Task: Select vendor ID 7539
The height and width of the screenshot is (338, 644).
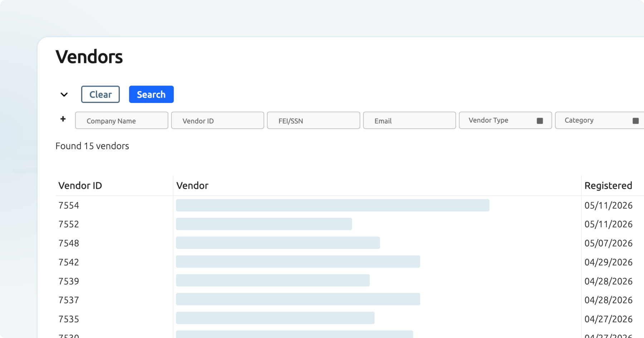Action: pyautogui.click(x=69, y=281)
